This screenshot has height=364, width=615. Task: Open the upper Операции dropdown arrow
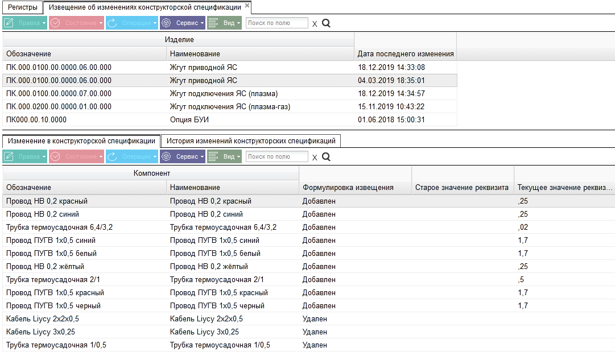click(x=155, y=23)
